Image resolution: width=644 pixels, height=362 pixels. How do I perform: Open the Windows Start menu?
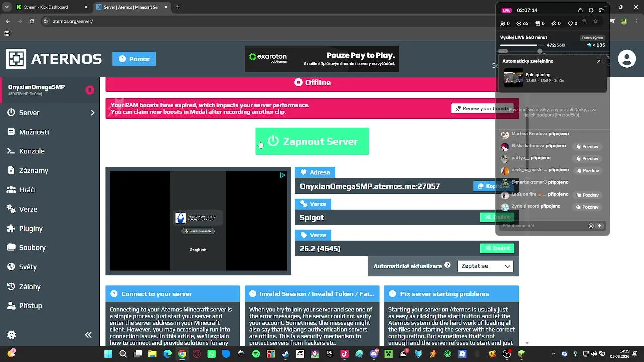[108, 354]
